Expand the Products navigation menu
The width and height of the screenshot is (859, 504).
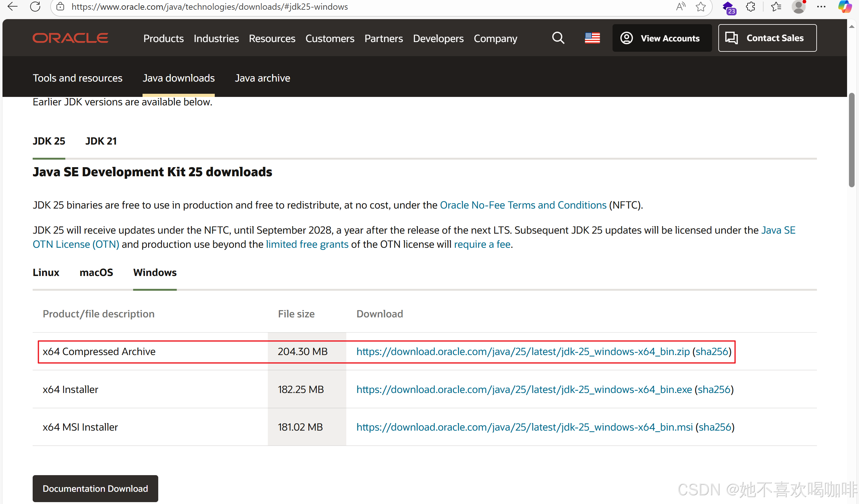tap(163, 39)
